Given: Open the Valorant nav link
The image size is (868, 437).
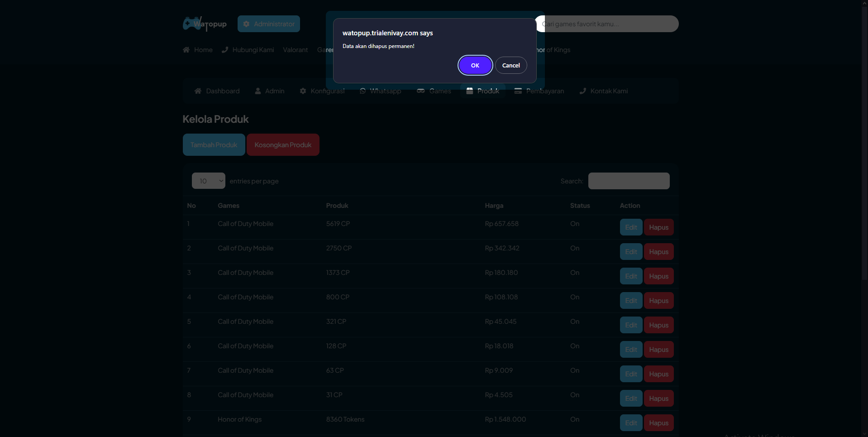Looking at the screenshot, I should [x=295, y=50].
